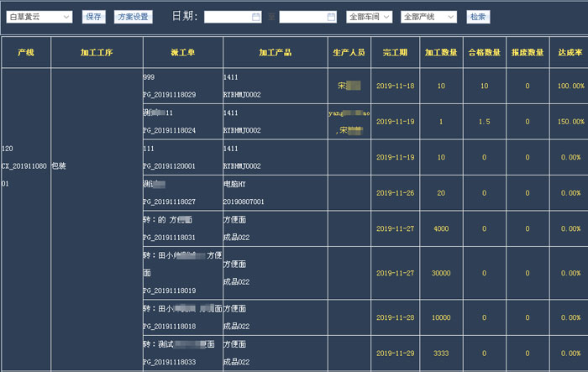Viewport: 588px width, 372px height.
Task: Expand the 全部车间 workshop dropdown
Action: [x=370, y=17]
